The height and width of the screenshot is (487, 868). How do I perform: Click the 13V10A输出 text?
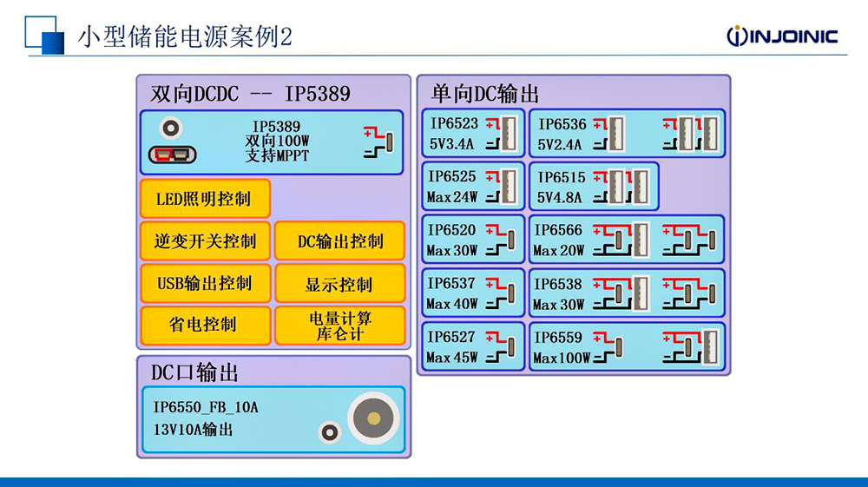click(194, 430)
